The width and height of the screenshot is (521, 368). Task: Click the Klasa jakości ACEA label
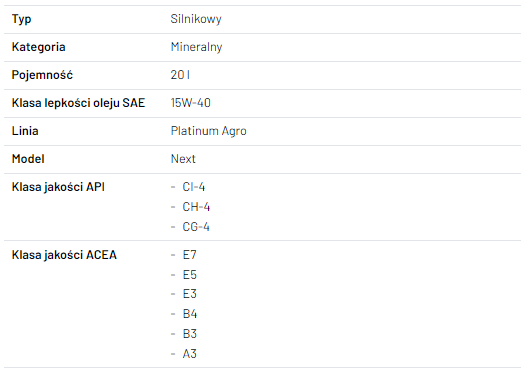(64, 255)
